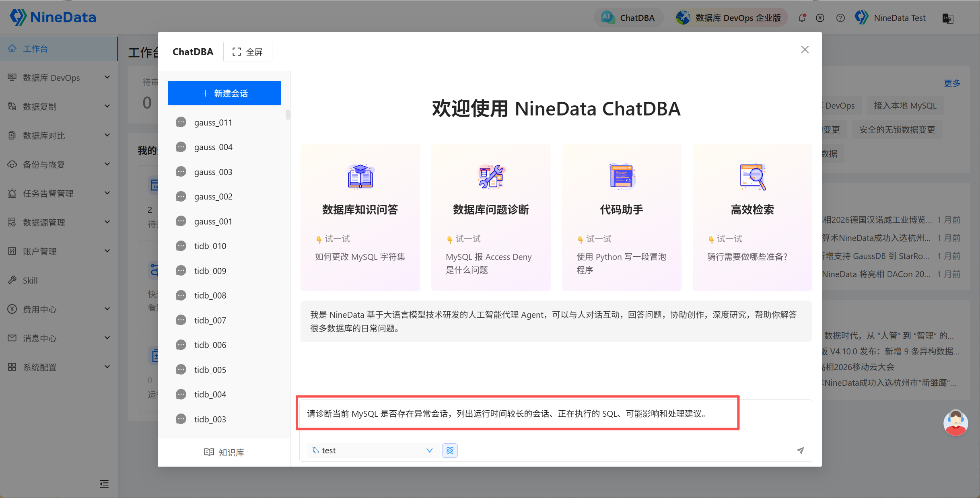
Task: Expand 任务告警管理 sidebar menu
Action: tap(59, 193)
